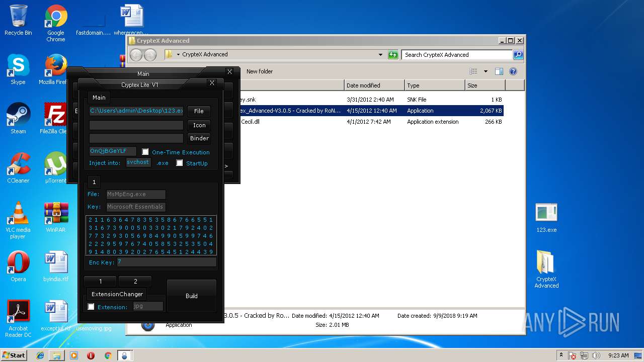Click the svchost inject field
This screenshot has width=644, height=362.
pos(138,162)
